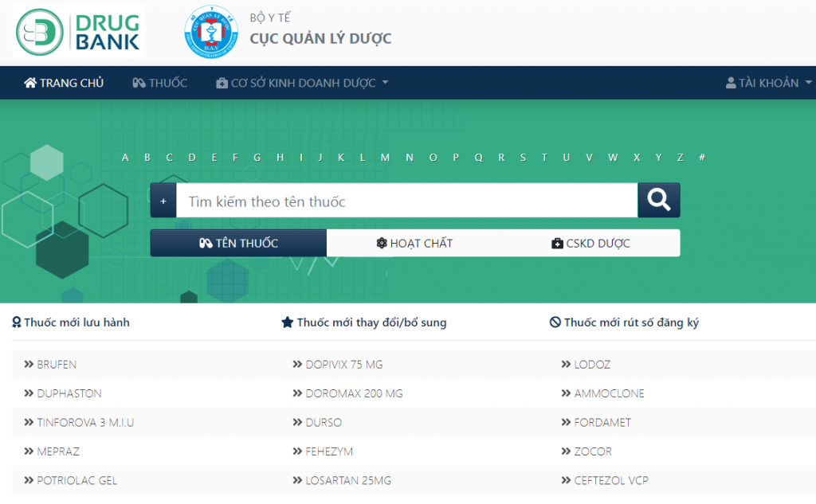Select letter M in the alphabet filter
Screen dimensions: 816x504
tap(385, 158)
